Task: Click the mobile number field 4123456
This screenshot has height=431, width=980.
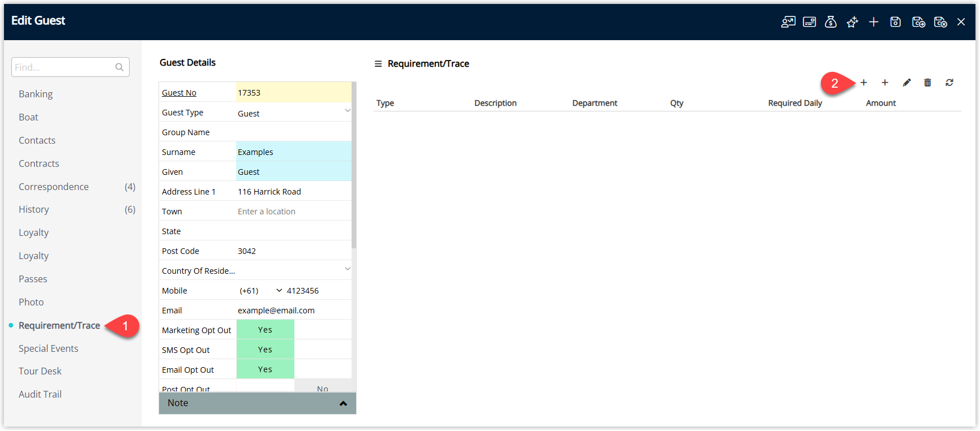Action: [318, 291]
